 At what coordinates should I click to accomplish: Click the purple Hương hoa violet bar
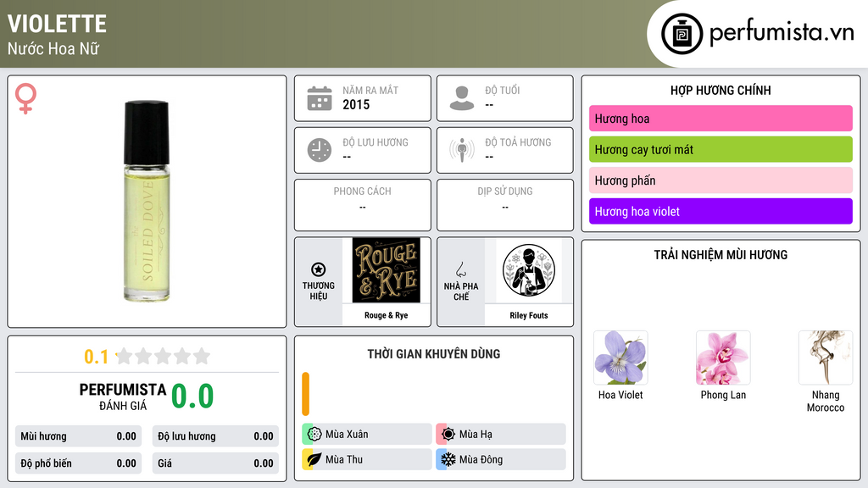click(x=721, y=211)
